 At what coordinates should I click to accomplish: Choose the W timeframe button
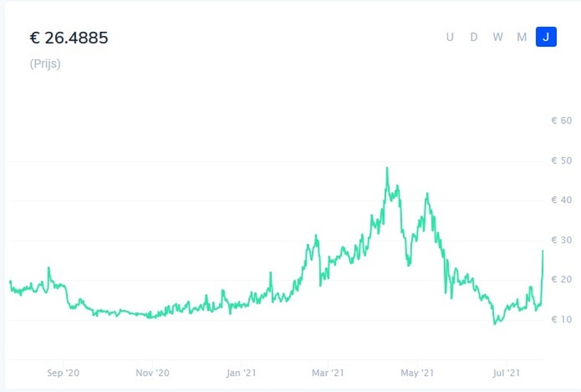(x=498, y=37)
